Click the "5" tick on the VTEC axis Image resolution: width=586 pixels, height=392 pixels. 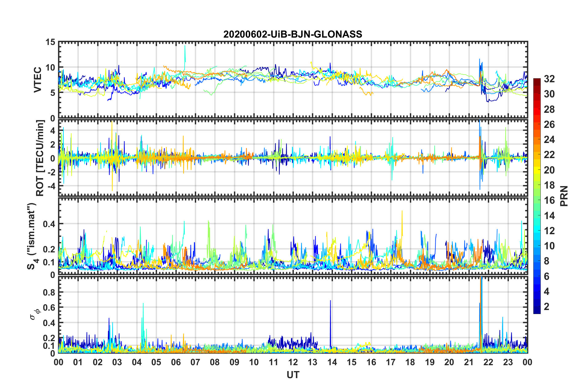coord(53,93)
